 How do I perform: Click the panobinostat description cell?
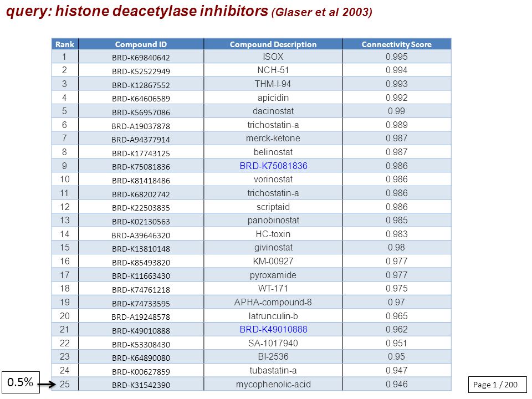point(273,220)
